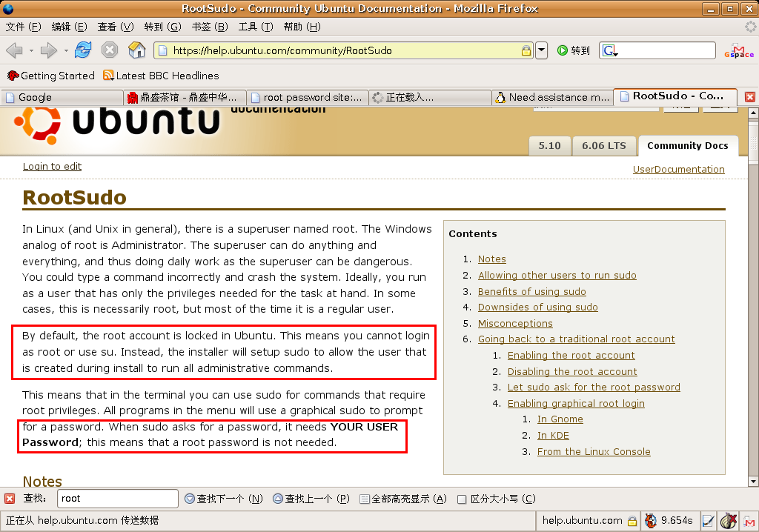Close the find bar
The width and height of the screenshot is (759, 532).
coord(9,499)
